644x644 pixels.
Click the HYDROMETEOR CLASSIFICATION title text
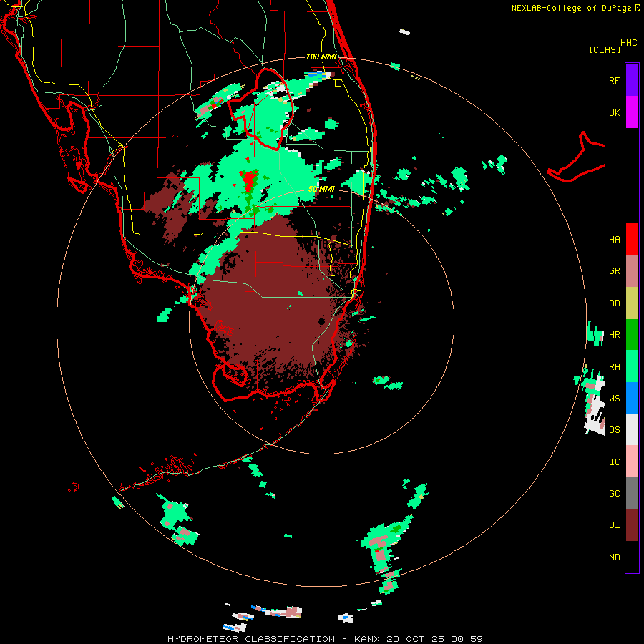251,639
